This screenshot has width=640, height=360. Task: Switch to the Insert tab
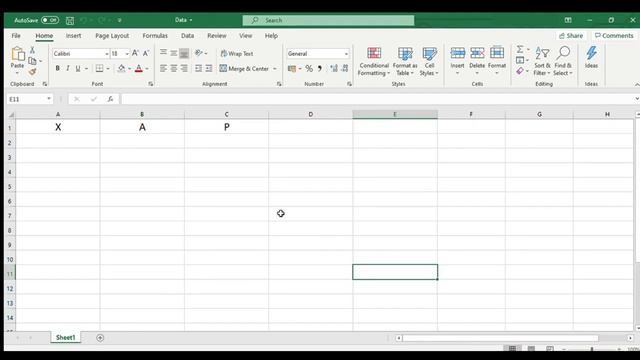coord(73,36)
